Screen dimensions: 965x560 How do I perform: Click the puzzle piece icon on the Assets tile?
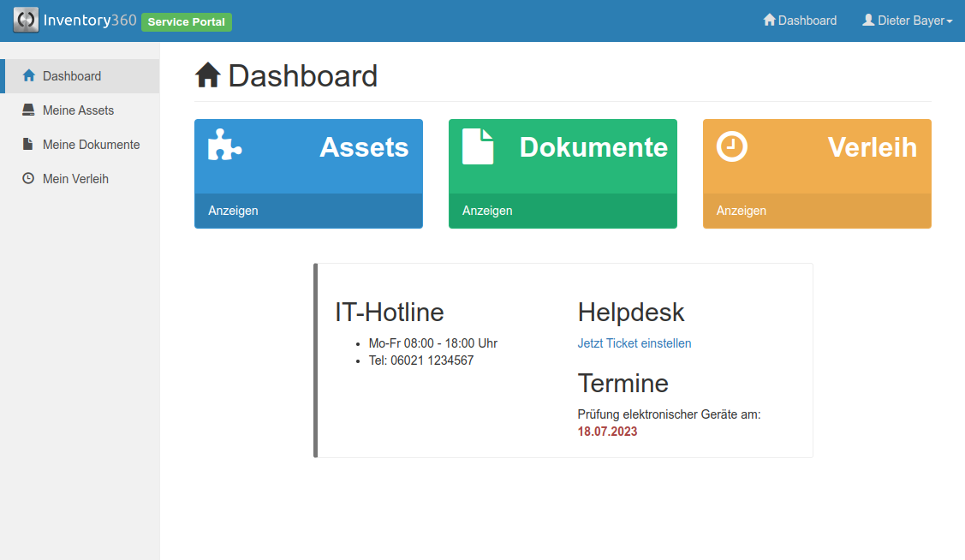point(224,144)
